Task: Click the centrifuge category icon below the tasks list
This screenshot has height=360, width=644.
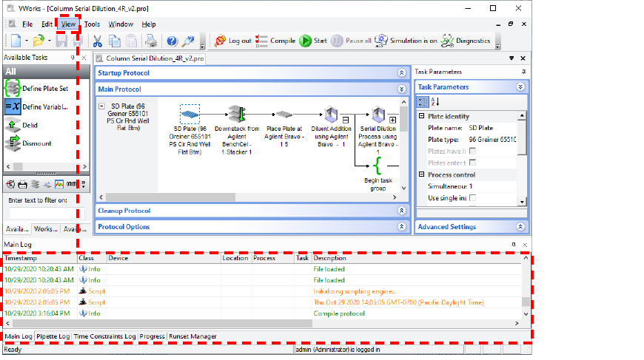Action: tap(10, 185)
